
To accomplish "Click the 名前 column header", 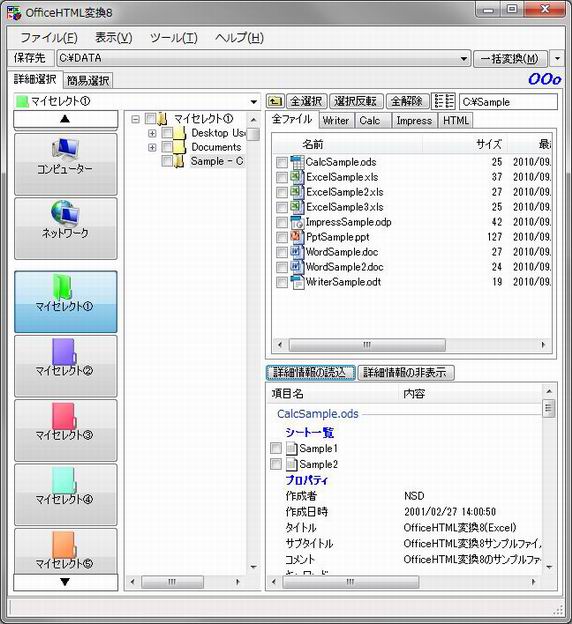I will (x=347, y=144).
